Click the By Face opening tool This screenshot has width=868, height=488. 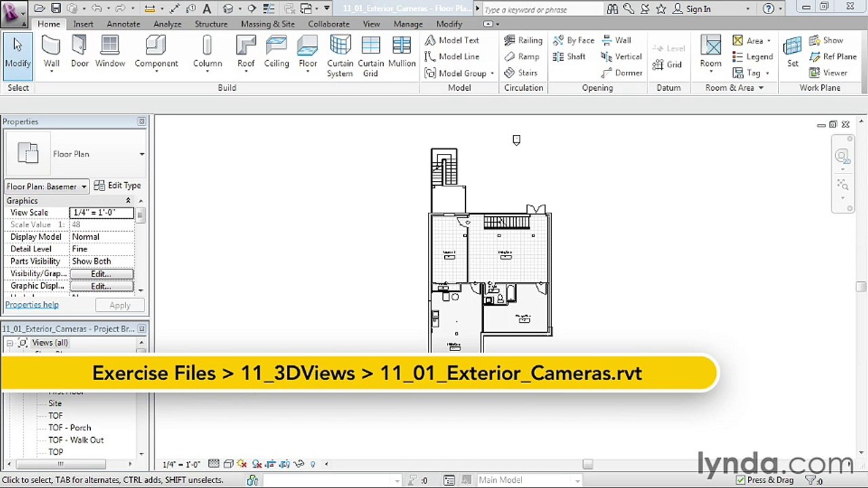(574, 40)
